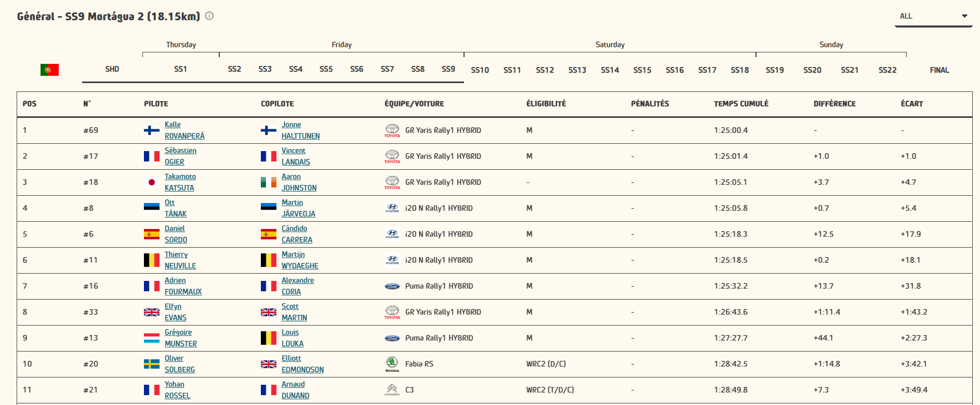Click Ford logo in Fourmaux's row

pyautogui.click(x=392, y=286)
